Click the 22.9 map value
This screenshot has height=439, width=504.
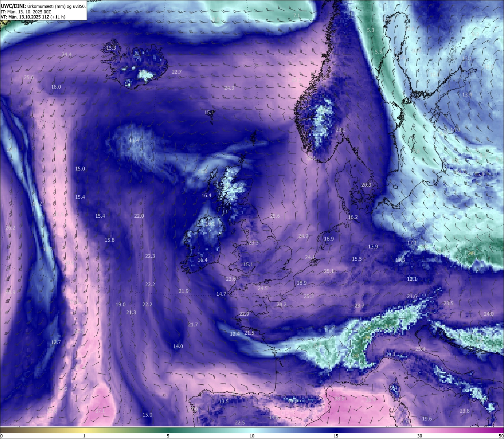pos(244,314)
